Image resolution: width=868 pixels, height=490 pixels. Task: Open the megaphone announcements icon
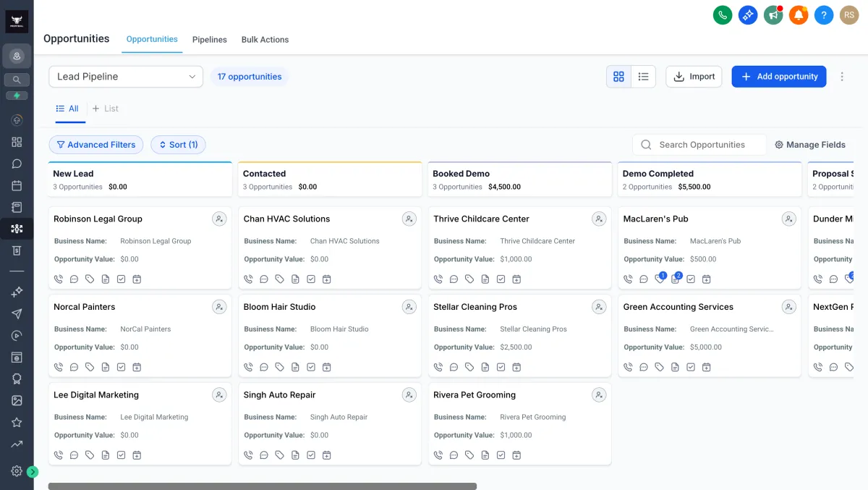click(x=773, y=15)
